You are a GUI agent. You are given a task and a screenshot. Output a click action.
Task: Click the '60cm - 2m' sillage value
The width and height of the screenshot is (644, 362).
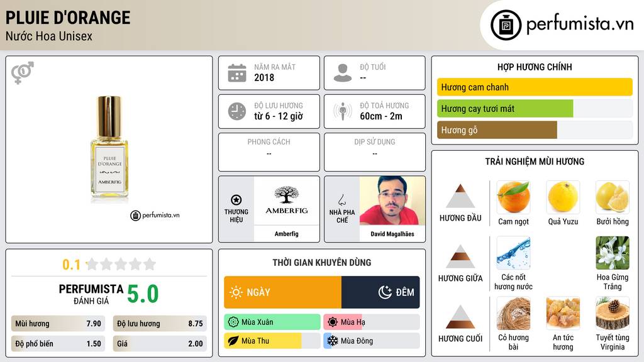(381, 116)
